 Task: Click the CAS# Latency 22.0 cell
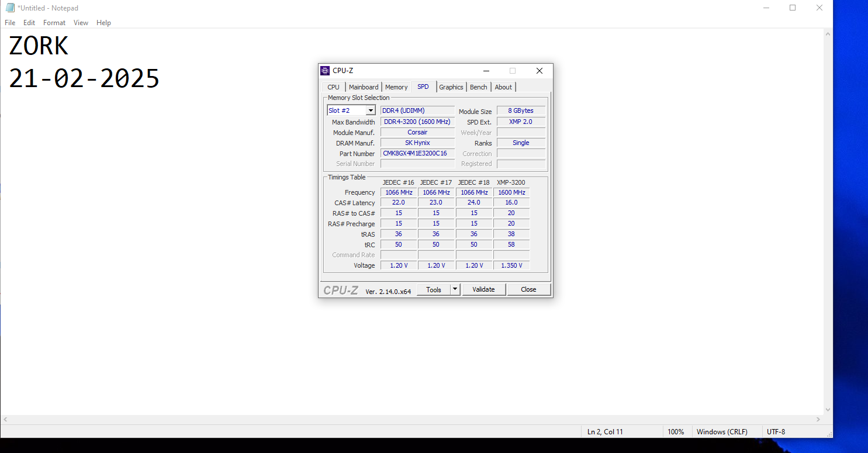pos(399,202)
